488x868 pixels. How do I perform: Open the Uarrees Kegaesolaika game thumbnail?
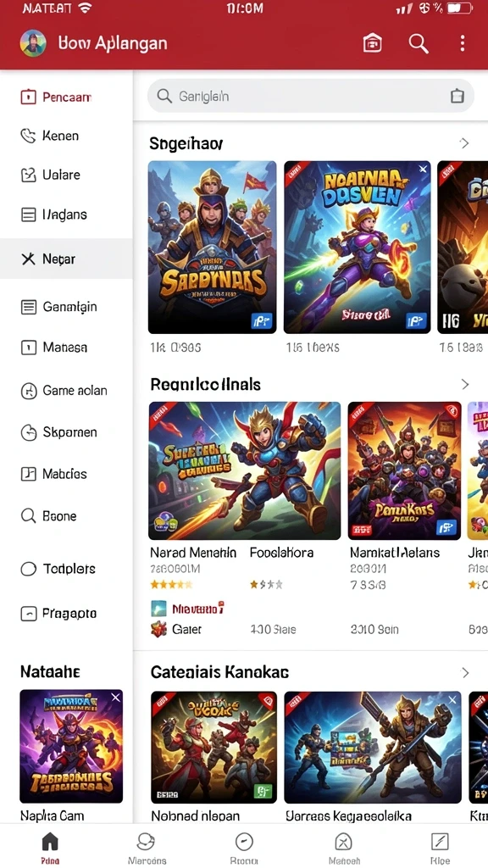373,748
